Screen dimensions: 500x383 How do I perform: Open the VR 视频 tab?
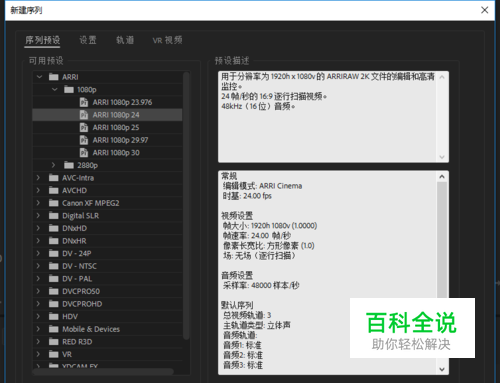(168, 40)
